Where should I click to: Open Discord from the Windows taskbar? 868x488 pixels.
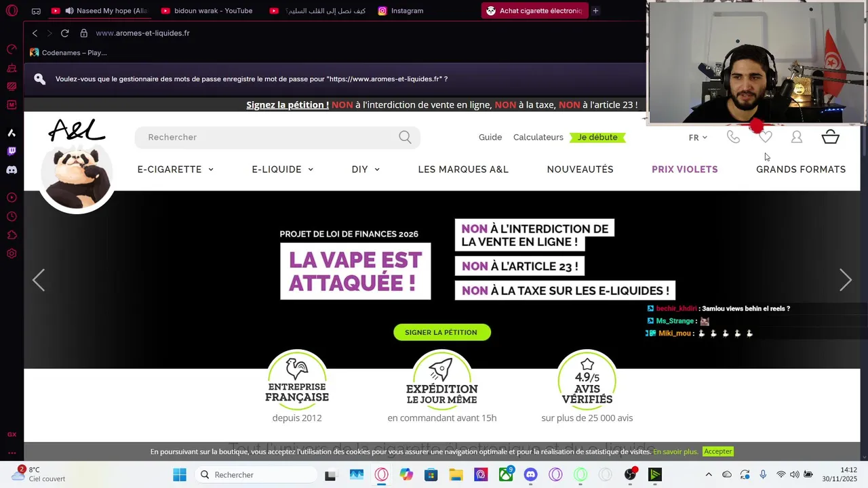click(x=530, y=474)
